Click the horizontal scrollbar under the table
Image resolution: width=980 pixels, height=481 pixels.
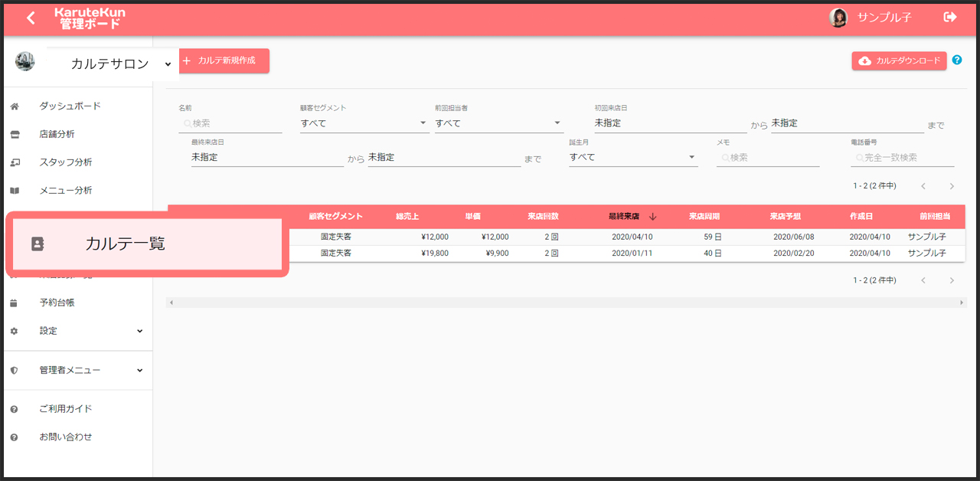coord(565,303)
